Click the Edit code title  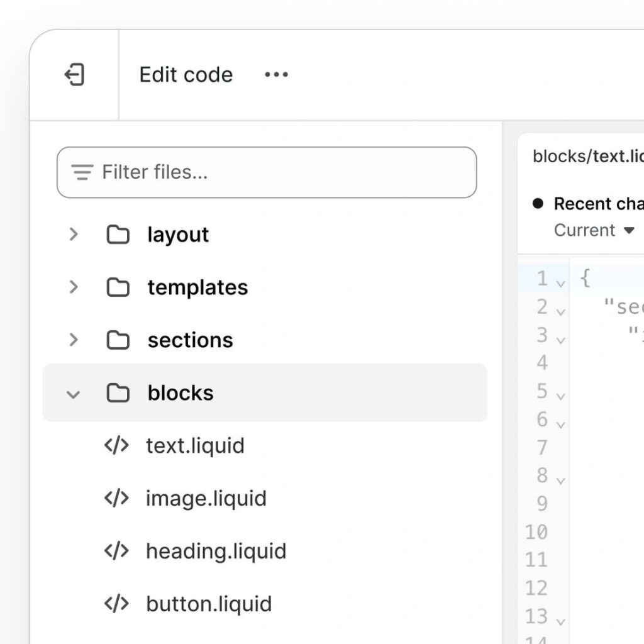click(186, 75)
